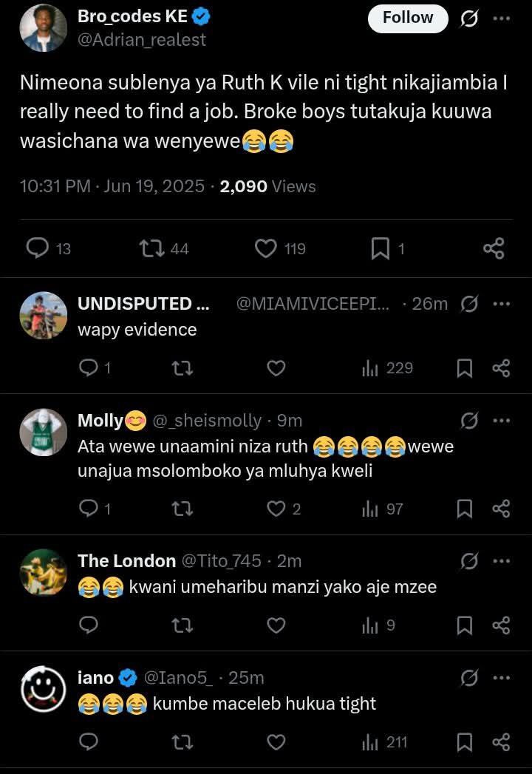The width and height of the screenshot is (532, 774).
Task: Open more options on iano's reply
Action: coord(502,678)
